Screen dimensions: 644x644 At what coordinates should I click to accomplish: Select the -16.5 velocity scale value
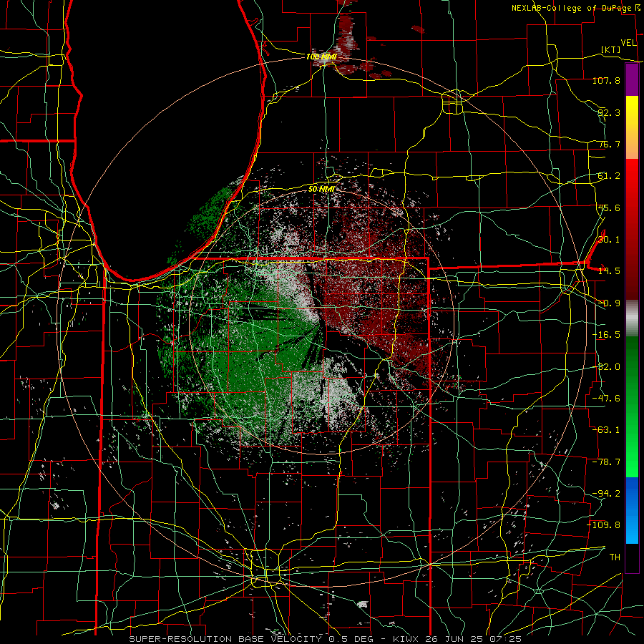(606, 335)
